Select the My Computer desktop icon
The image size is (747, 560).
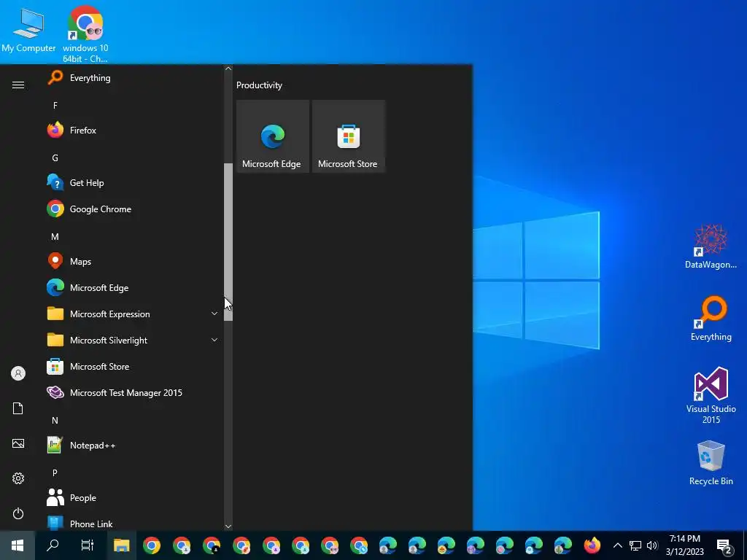28,31
